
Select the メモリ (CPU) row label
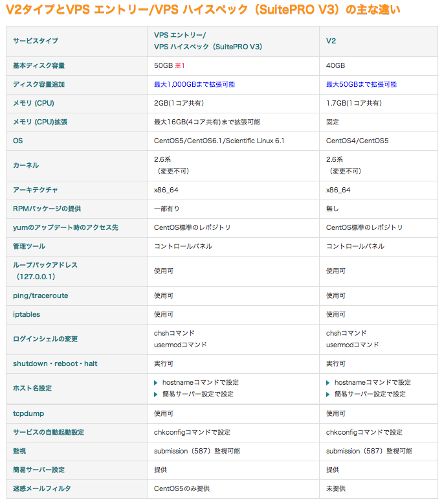click(x=34, y=103)
